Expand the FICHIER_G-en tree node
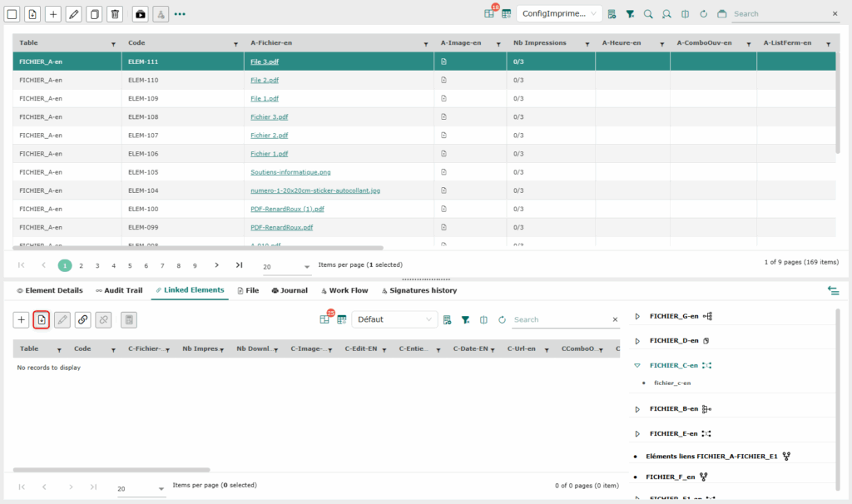 (637, 316)
